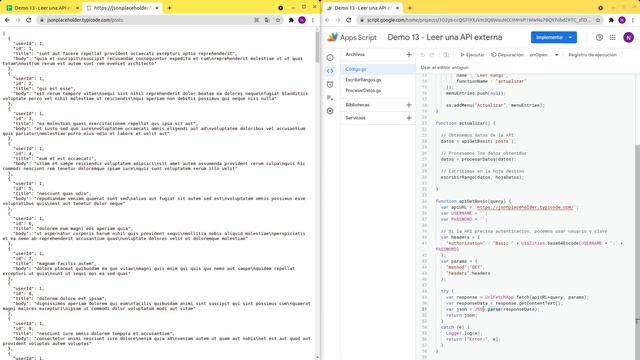Open the Triggers clock sidebar icon
Screen dimensions: 640x360
[x=330, y=84]
